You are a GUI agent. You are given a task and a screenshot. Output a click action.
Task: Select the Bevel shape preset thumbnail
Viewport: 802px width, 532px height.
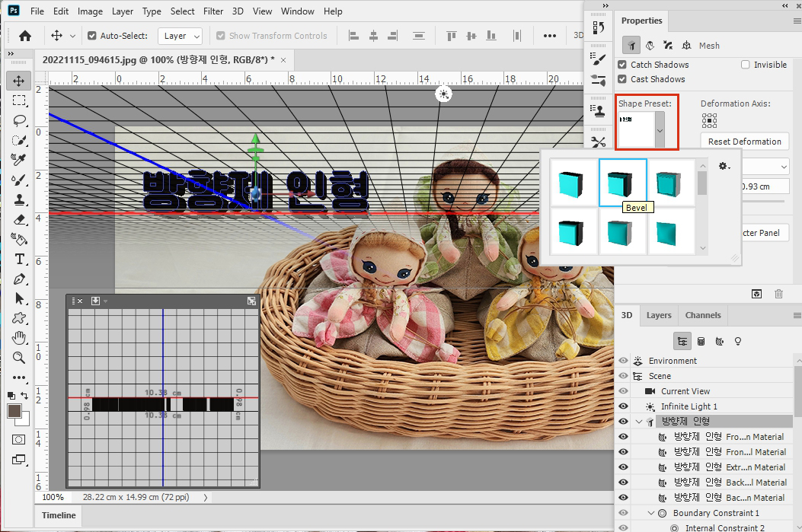tap(622, 183)
